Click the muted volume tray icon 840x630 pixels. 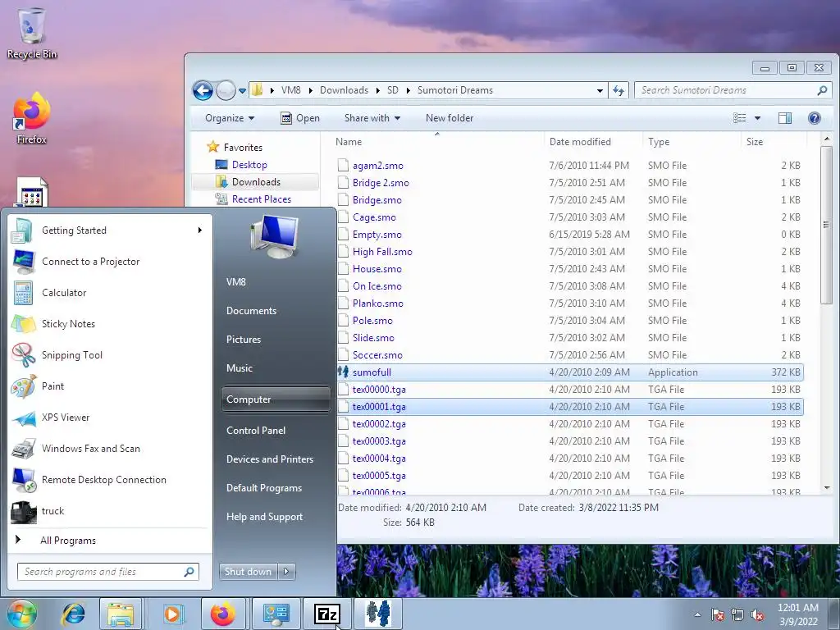coord(757,614)
